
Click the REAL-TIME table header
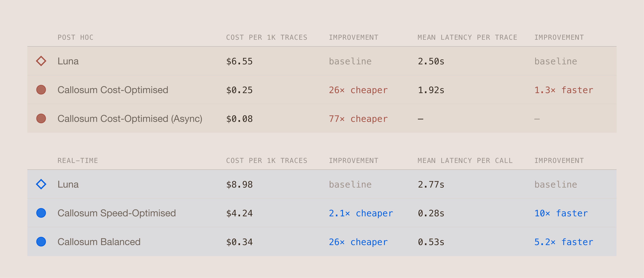coord(78,161)
